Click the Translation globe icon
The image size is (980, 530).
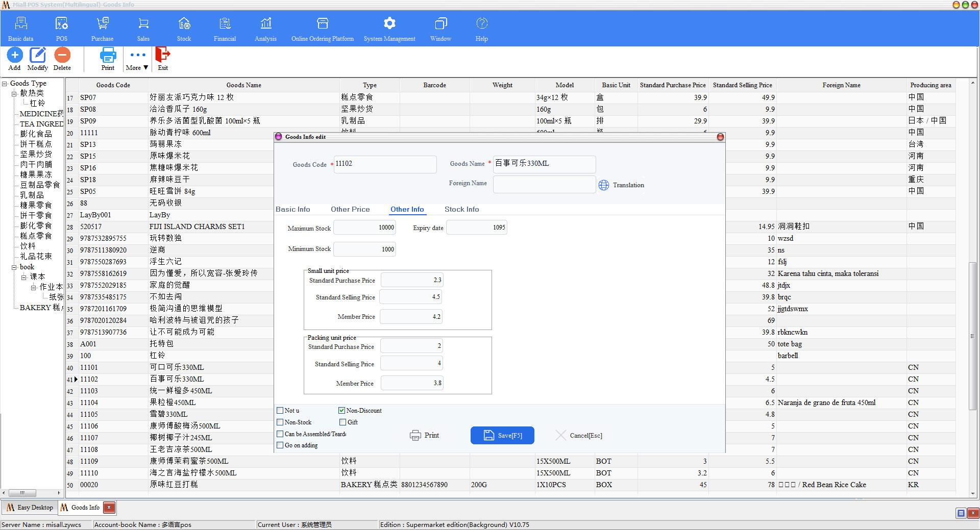coord(604,185)
